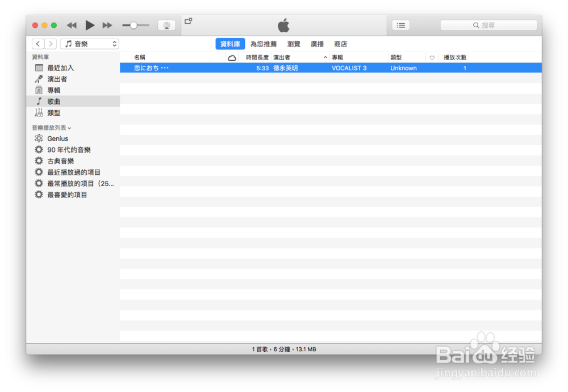Click the 搜尋 search field
This screenshot has width=568, height=392.
pyautogui.click(x=488, y=26)
